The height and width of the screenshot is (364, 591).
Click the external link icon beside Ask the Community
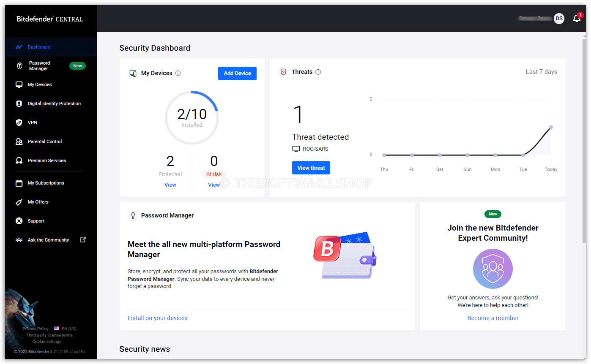pyautogui.click(x=83, y=239)
